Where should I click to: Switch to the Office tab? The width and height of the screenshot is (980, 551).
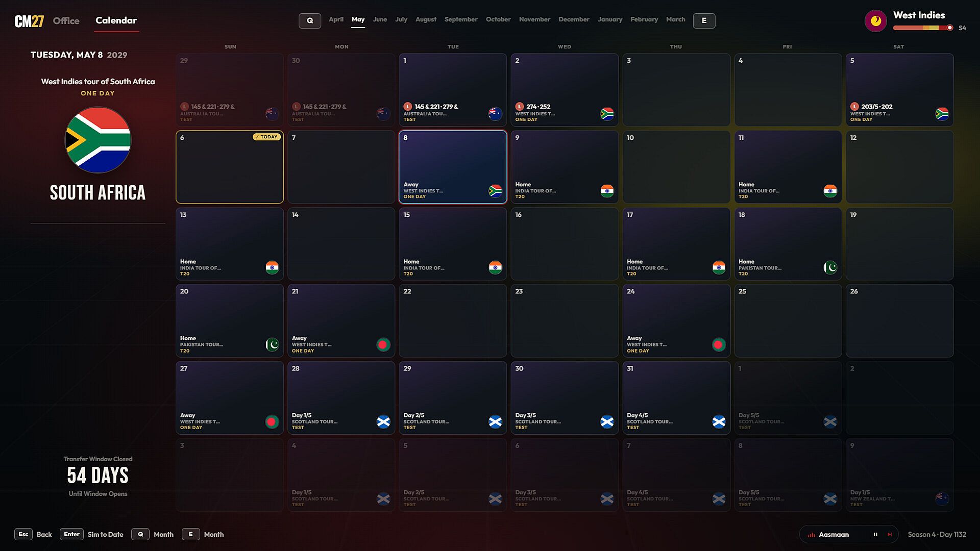(66, 21)
